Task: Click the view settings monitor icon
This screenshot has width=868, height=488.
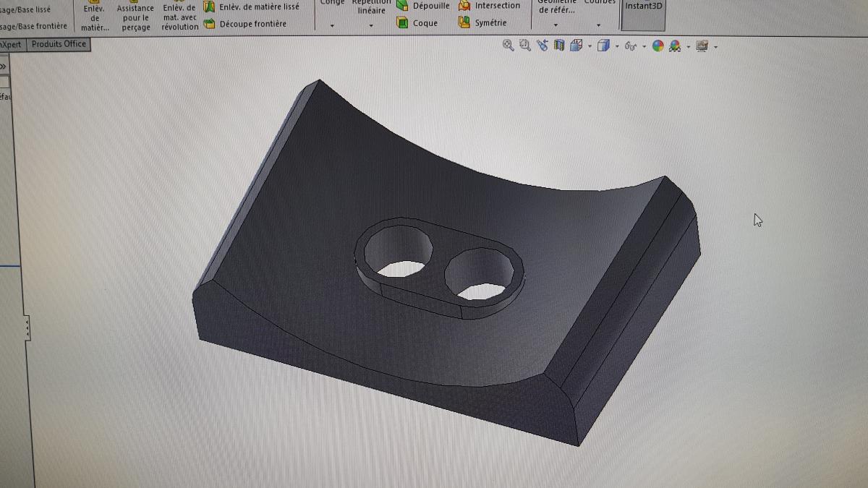Action: coord(702,46)
